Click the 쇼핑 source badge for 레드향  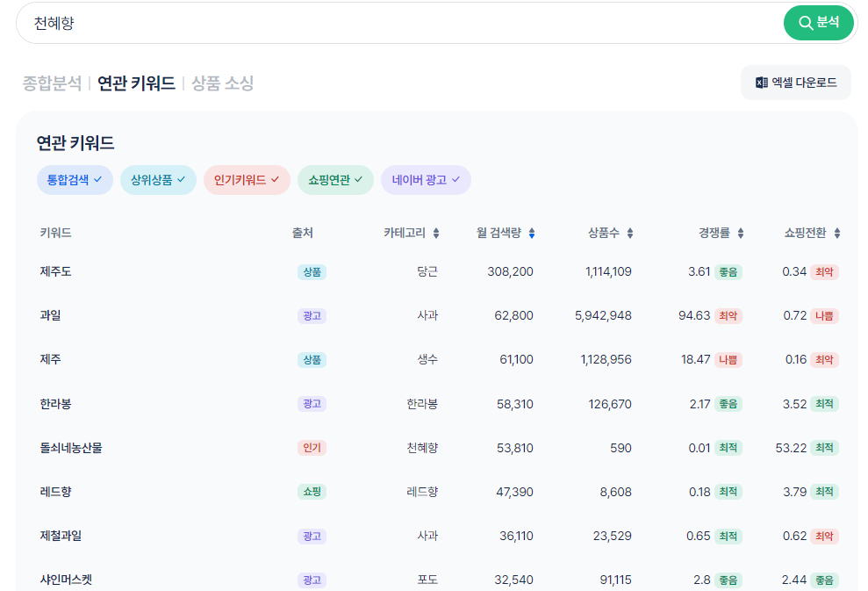[x=312, y=492]
